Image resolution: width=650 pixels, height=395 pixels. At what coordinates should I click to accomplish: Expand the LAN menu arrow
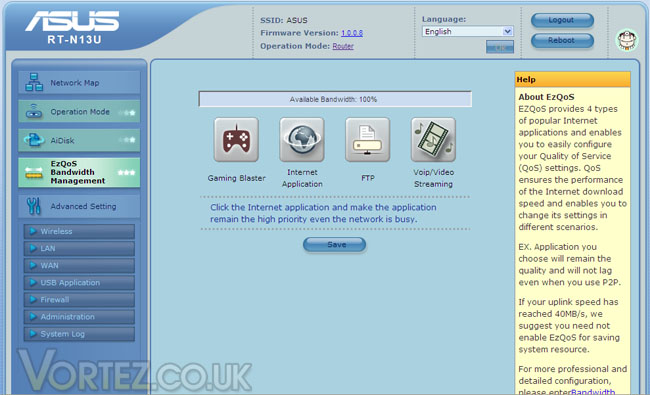33,248
